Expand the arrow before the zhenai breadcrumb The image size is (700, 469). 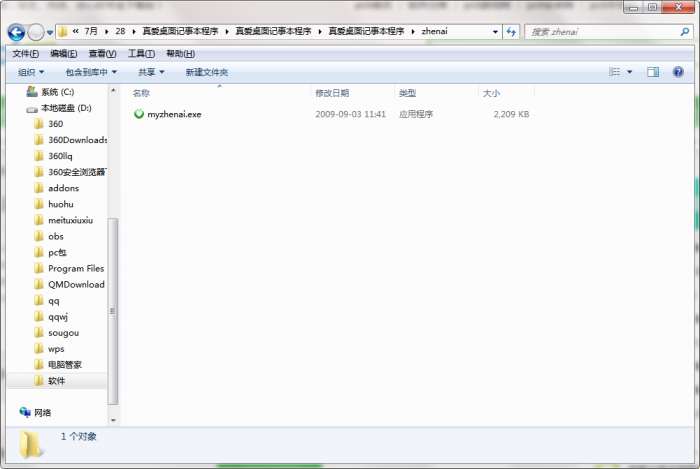coord(413,32)
